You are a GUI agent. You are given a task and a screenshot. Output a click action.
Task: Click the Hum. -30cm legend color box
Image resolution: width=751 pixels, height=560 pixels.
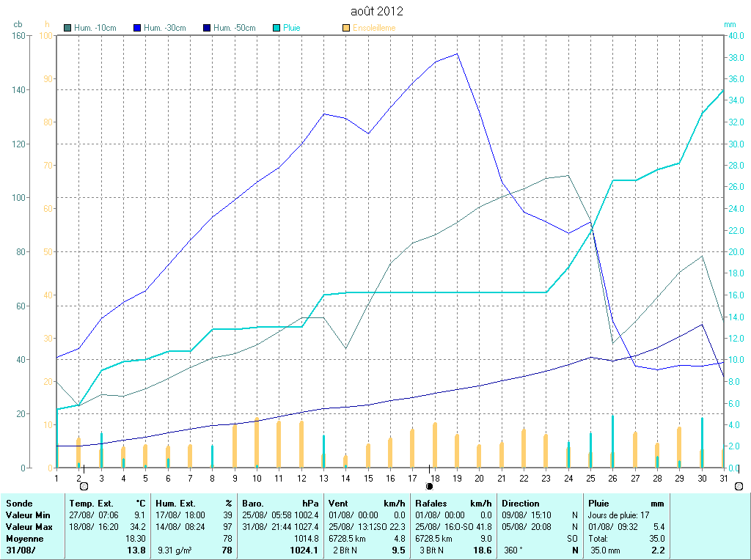[x=137, y=28]
